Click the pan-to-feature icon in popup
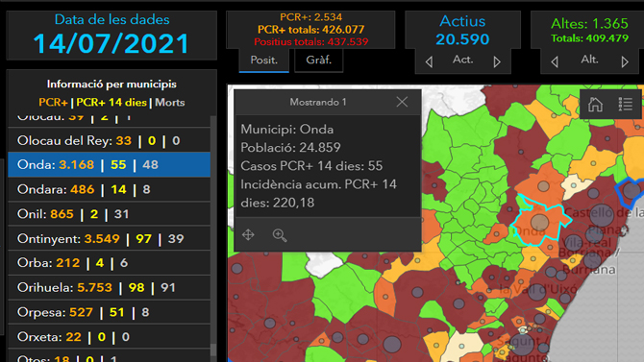The height and width of the screenshot is (362, 644). [x=248, y=234]
